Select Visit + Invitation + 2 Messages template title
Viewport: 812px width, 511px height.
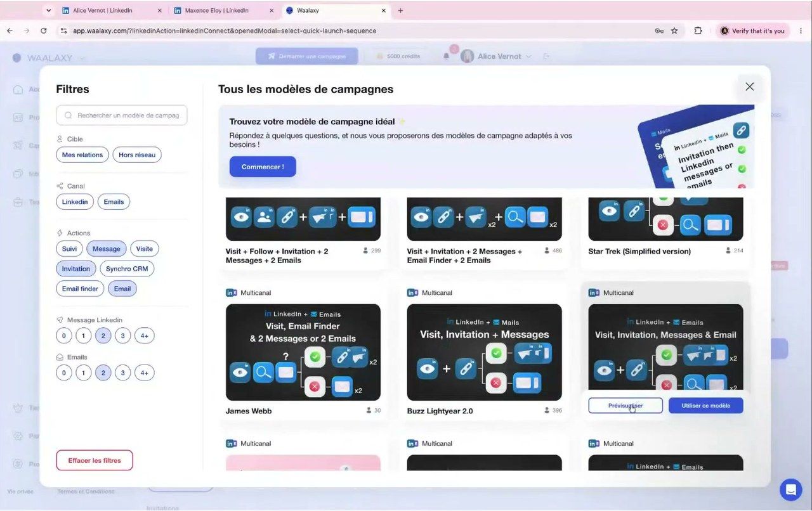464,256
